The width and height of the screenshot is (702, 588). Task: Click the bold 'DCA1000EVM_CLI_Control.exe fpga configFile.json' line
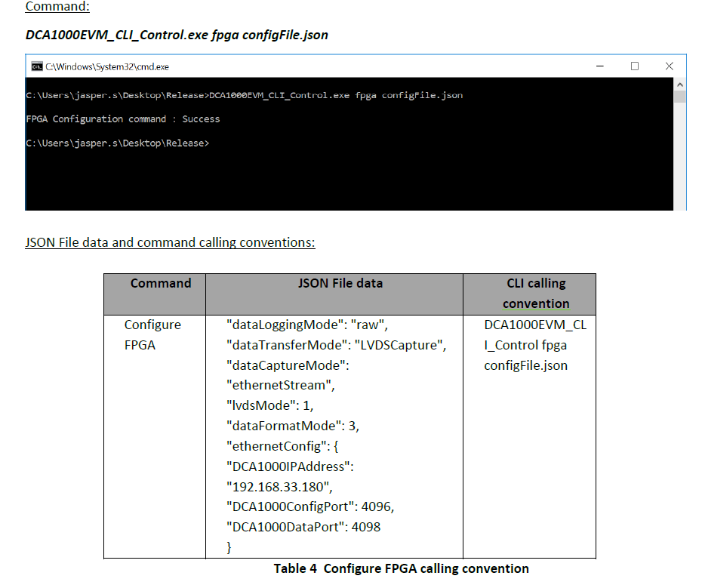pyautogui.click(x=177, y=35)
